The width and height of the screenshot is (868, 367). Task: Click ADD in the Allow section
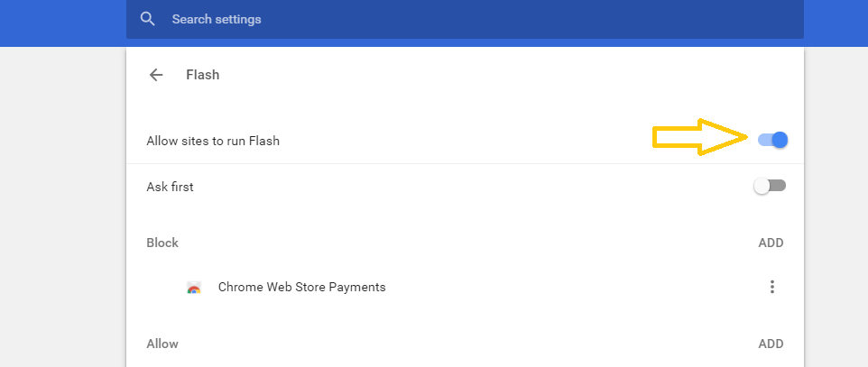(771, 344)
